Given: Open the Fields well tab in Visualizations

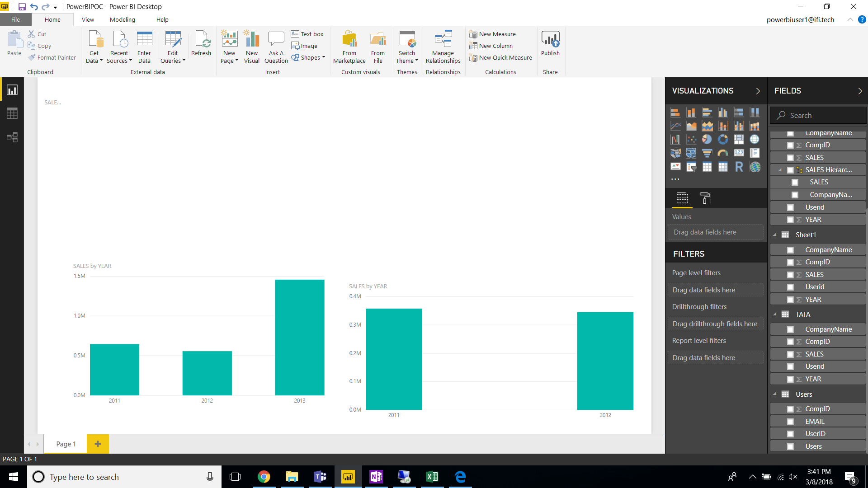Looking at the screenshot, I should point(682,198).
